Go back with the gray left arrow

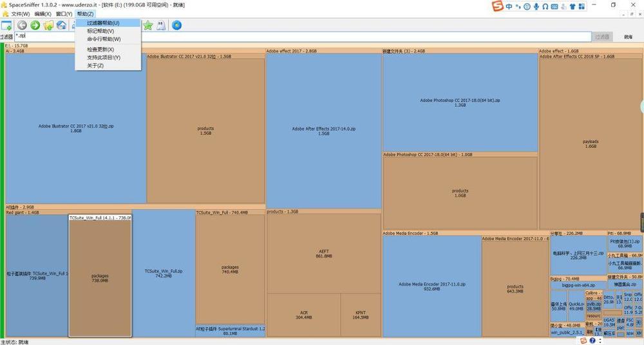click(x=22, y=26)
